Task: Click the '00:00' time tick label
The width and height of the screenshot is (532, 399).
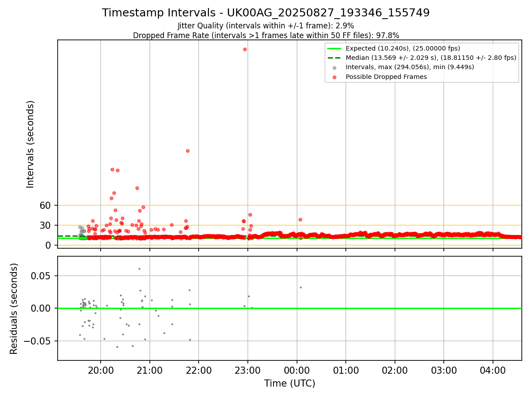Action: [x=297, y=371]
